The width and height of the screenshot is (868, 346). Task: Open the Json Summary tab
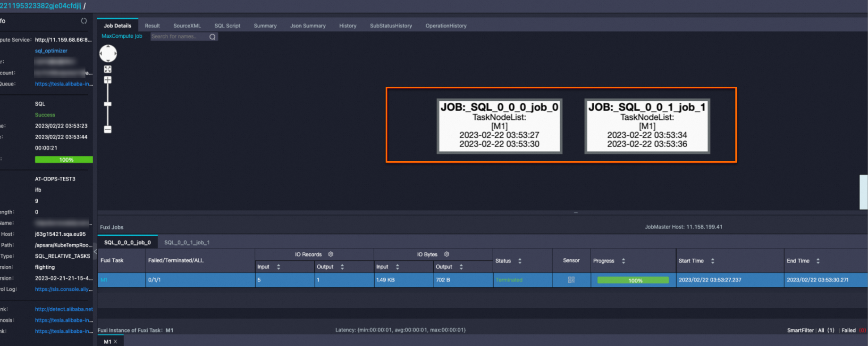308,26
